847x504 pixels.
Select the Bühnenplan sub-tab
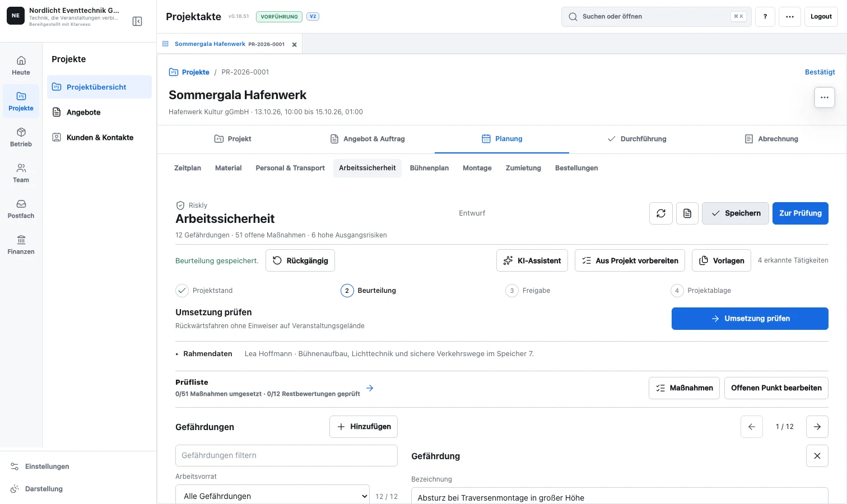429,168
